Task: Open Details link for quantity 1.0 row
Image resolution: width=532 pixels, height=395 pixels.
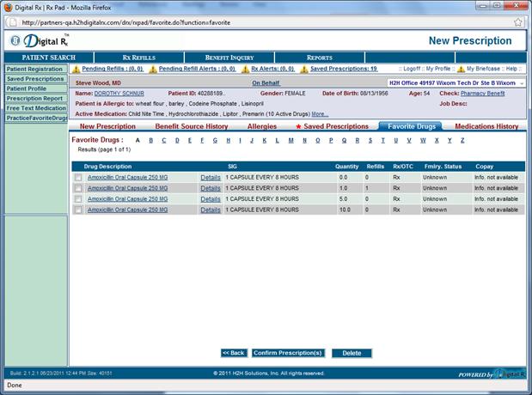Action: point(211,188)
